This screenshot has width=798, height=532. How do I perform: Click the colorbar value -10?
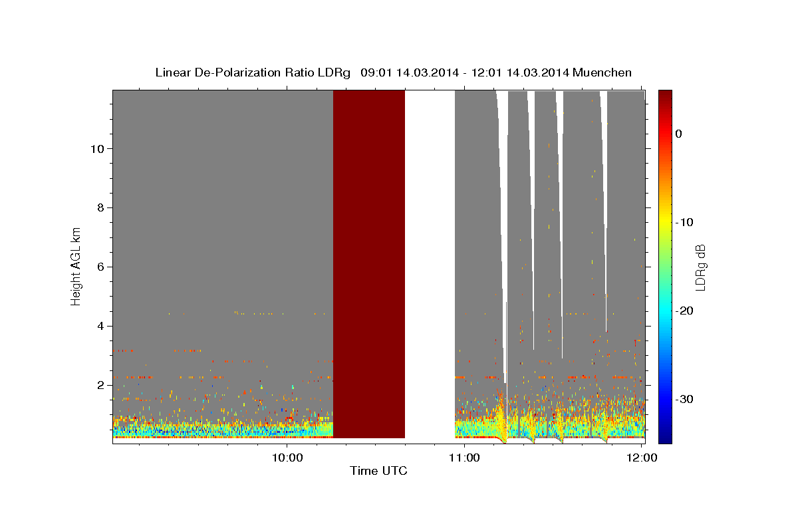[x=685, y=222]
